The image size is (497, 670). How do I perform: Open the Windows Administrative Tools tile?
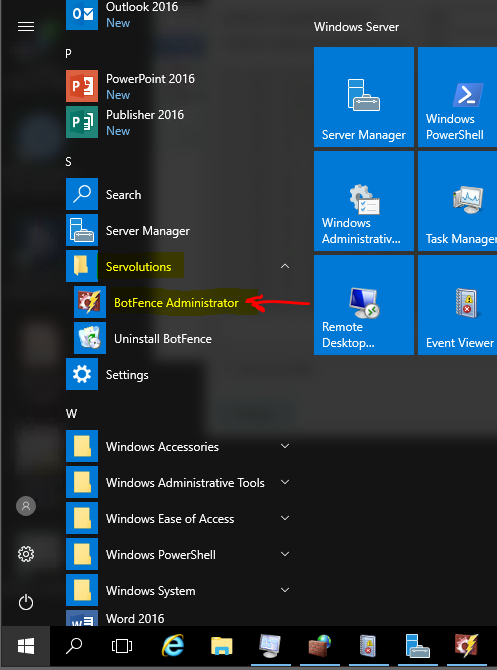pos(364,201)
